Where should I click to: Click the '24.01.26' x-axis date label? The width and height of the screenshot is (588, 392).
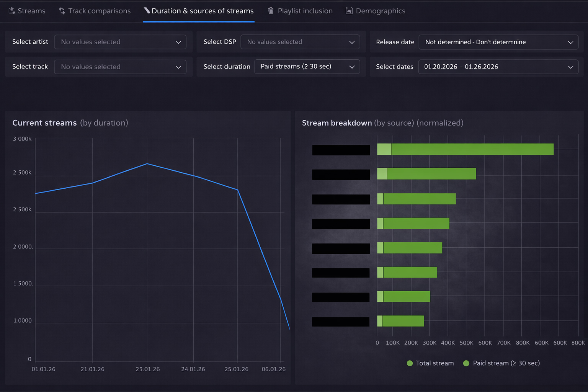193,369
